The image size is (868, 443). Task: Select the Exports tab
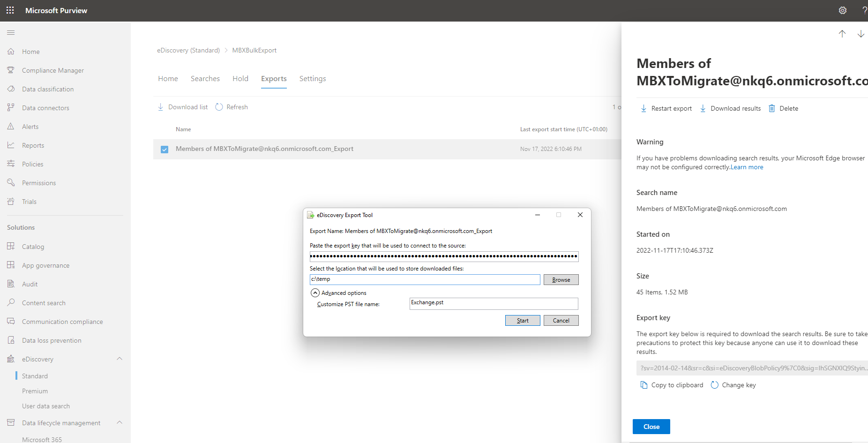pos(274,79)
